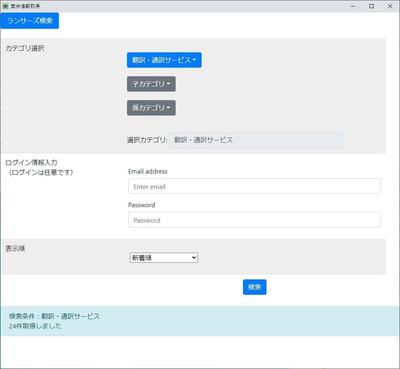The height and width of the screenshot is (369, 400).
Task: Click the 24件取得しました result text
Action: tap(35, 326)
